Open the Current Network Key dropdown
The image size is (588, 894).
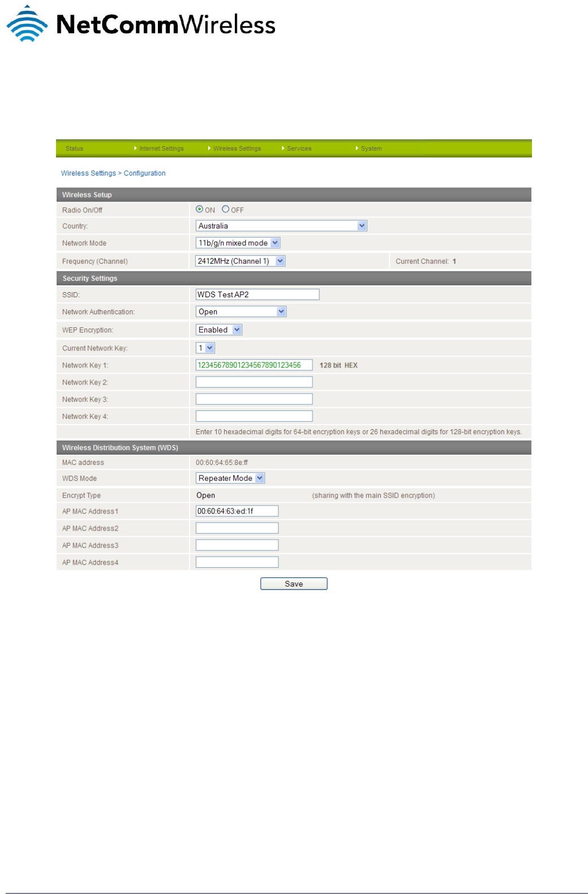click(205, 348)
